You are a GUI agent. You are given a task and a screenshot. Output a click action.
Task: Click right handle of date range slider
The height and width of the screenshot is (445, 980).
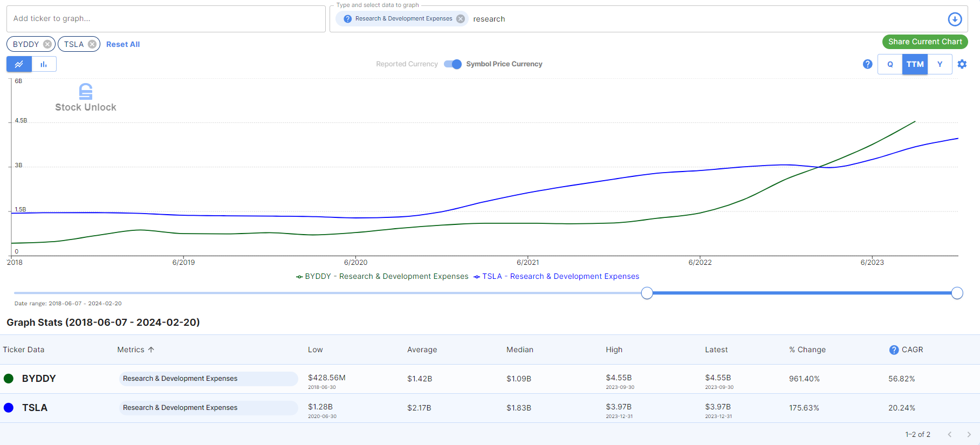[x=957, y=293]
